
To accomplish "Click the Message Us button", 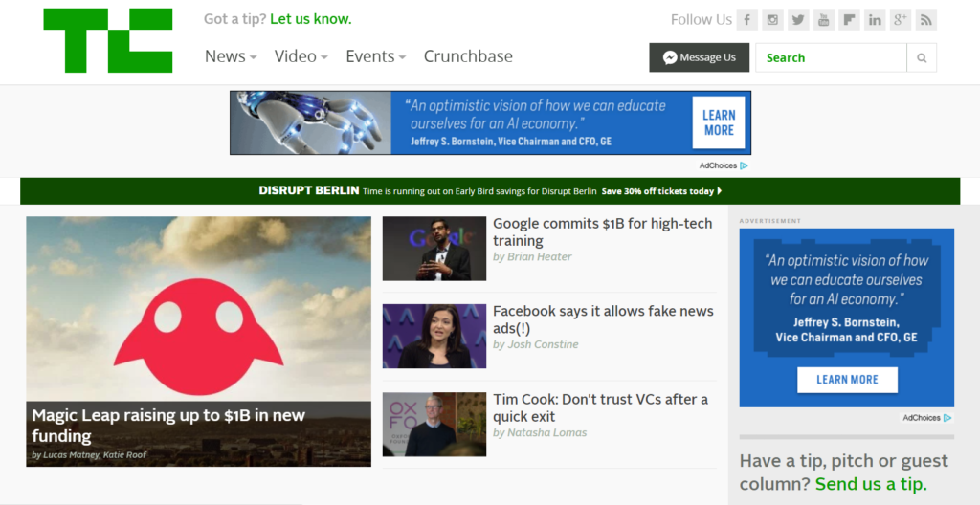I will tap(699, 57).
